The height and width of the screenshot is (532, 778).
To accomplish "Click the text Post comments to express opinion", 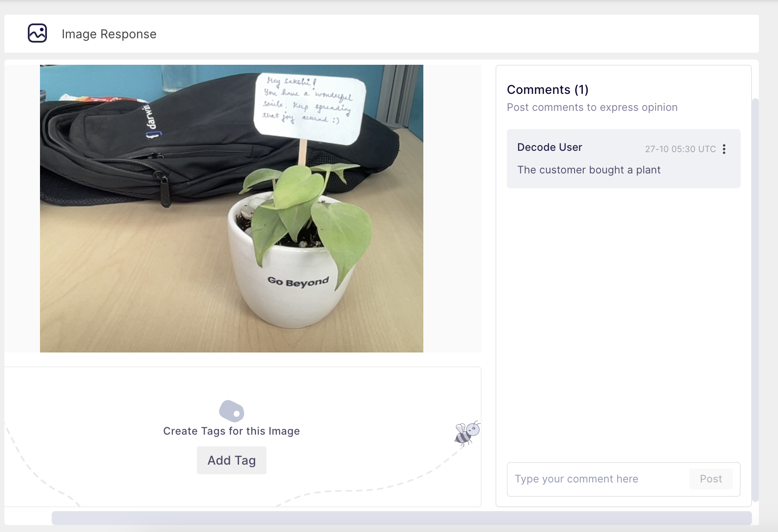I will click(x=592, y=107).
